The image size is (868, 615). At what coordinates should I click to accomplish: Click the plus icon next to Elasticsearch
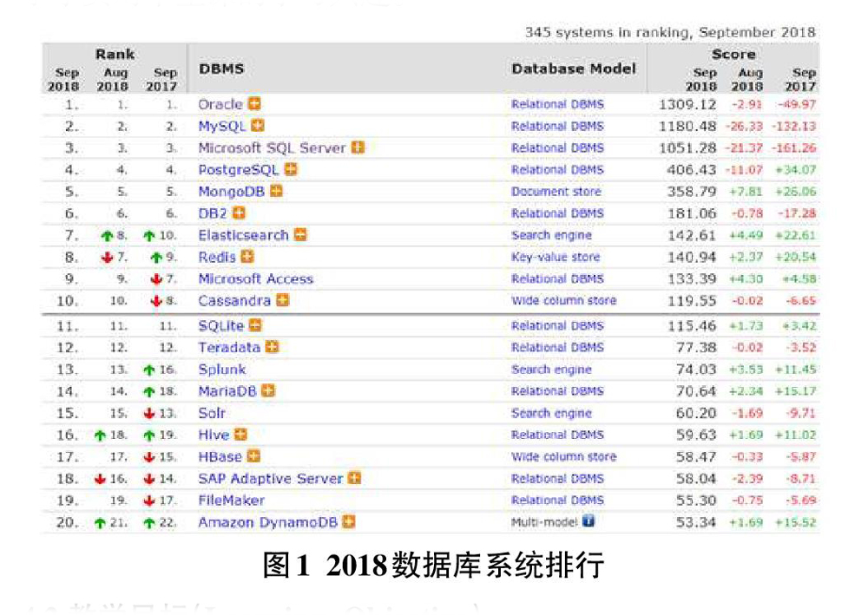coord(300,235)
